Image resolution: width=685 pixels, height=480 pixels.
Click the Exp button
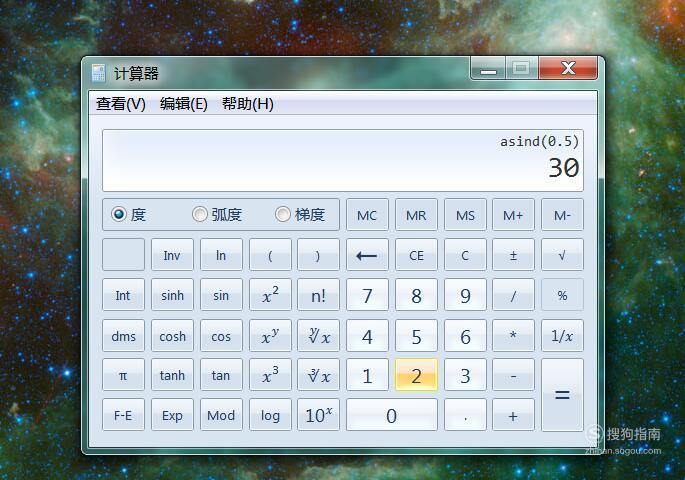point(172,415)
